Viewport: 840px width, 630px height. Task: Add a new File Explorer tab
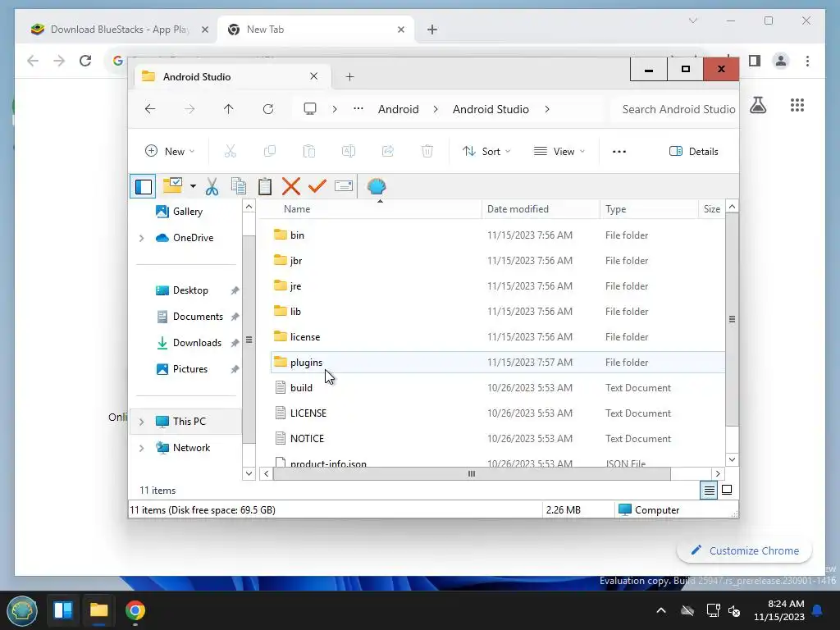pyautogui.click(x=349, y=76)
